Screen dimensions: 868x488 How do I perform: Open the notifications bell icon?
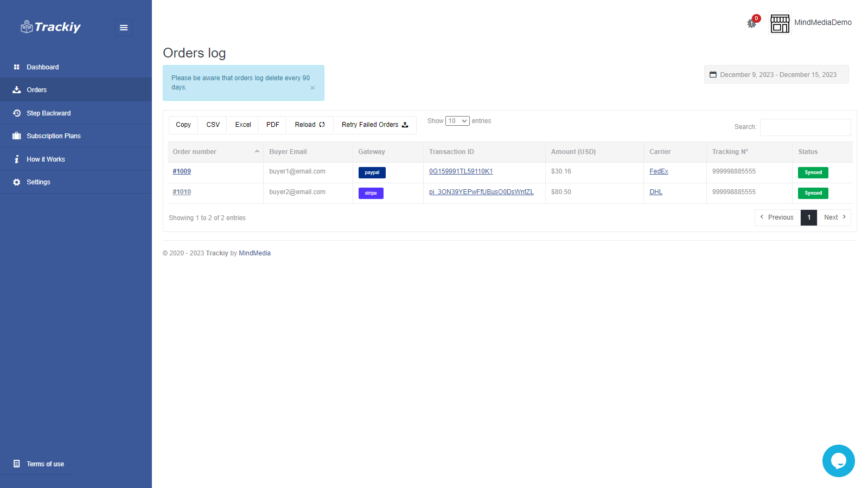(751, 24)
